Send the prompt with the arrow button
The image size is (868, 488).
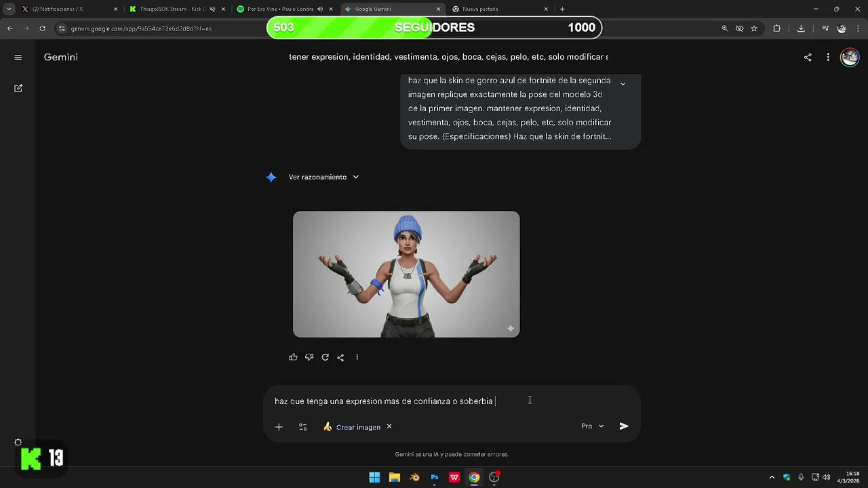tap(624, 426)
